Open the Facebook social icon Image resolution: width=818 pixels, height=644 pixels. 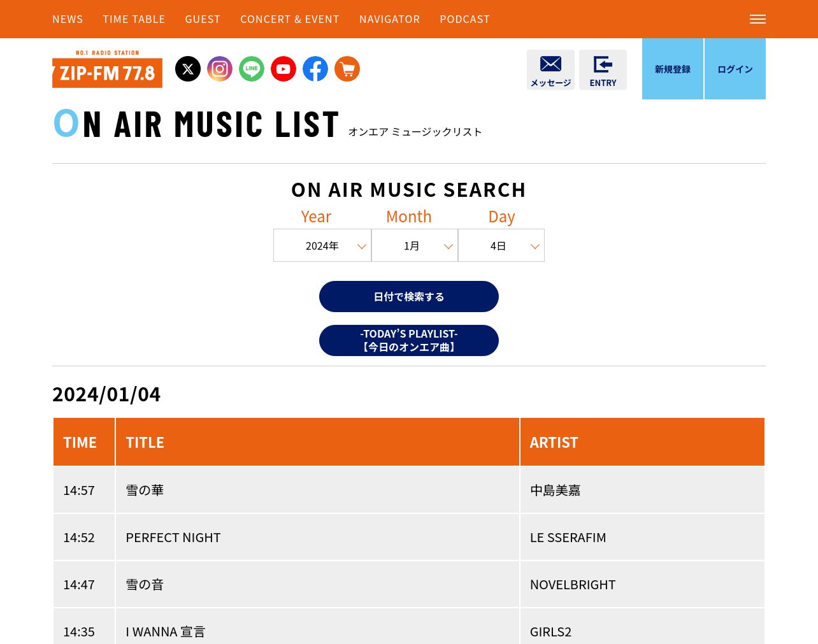point(315,69)
